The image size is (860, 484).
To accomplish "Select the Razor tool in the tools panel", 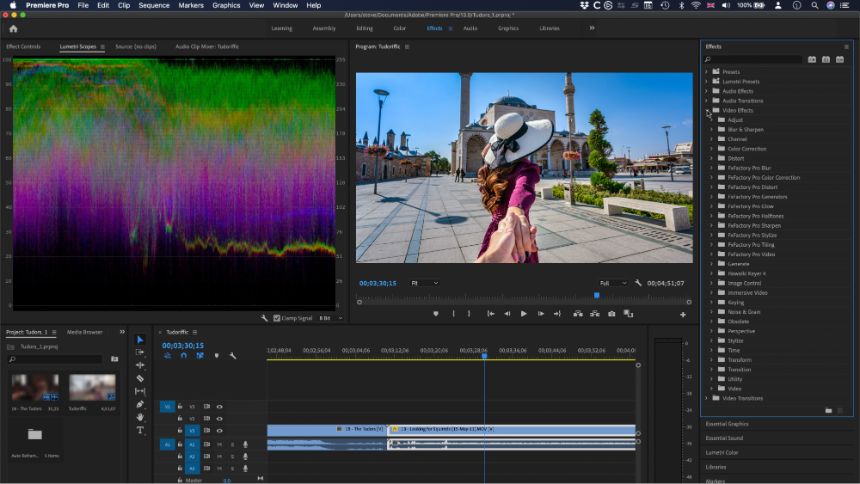I will 140,378.
